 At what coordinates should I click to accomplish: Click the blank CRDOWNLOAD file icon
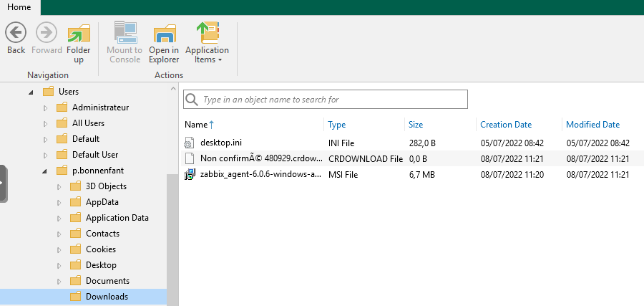189,159
